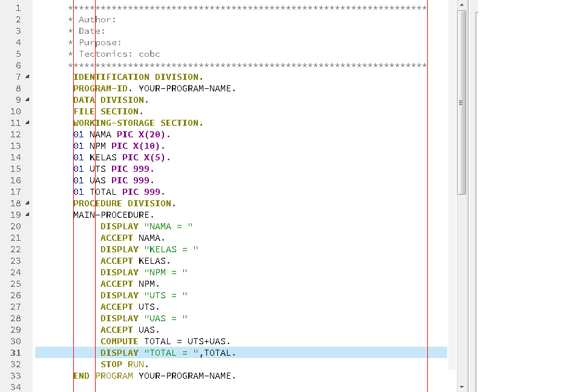This screenshot has height=392, width=581.
Task: Select line number 30 in the gutter
Action: (x=15, y=341)
